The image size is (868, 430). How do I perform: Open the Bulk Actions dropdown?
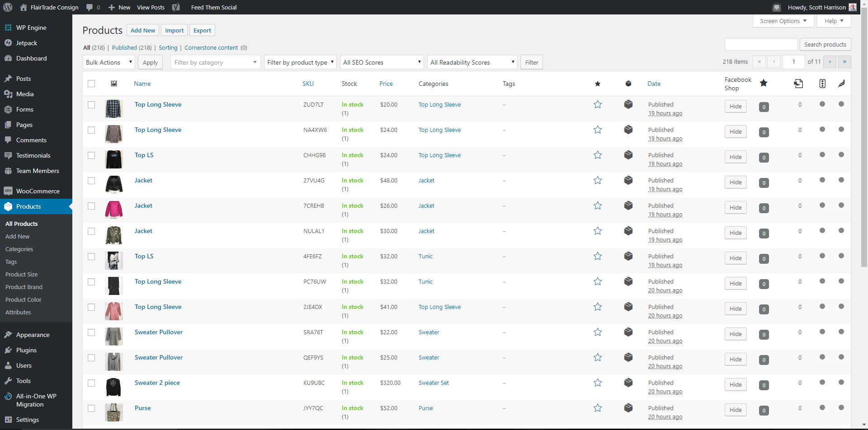pos(108,62)
